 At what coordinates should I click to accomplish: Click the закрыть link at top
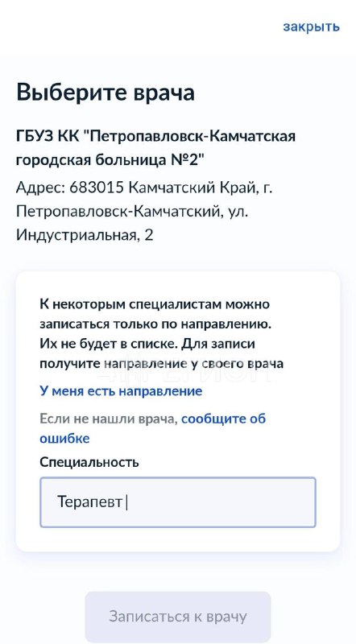tap(311, 27)
